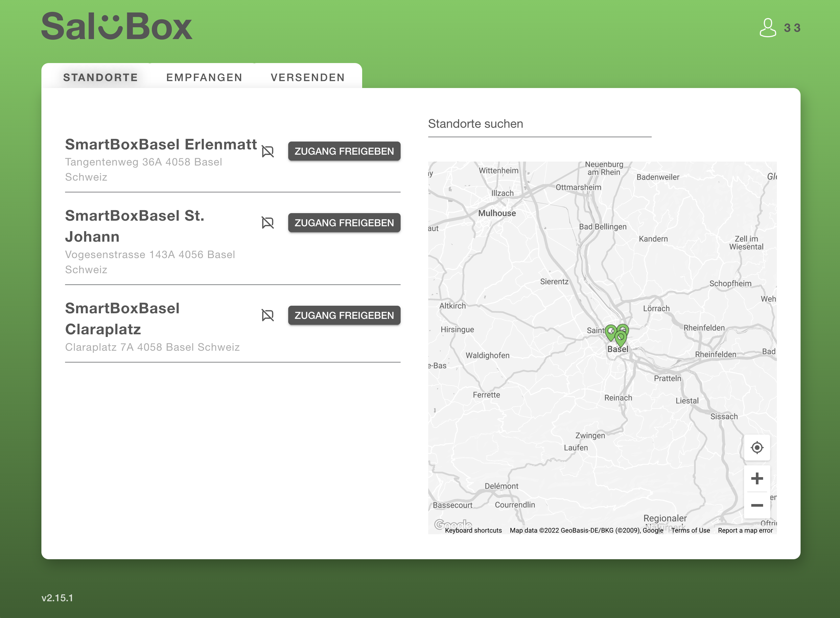Select the Standorte tab
Image resolution: width=840 pixels, height=618 pixels.
pyautogui.click(x=100, y=77)
